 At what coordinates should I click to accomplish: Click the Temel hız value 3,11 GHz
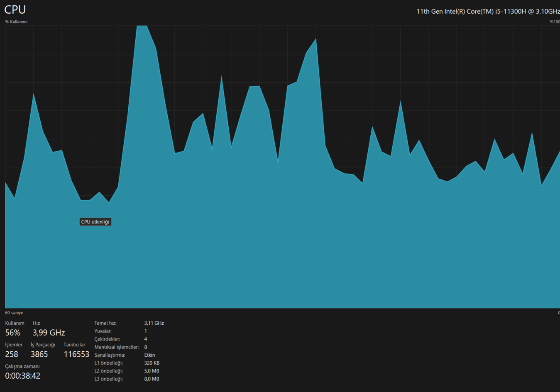pos(154,323)
